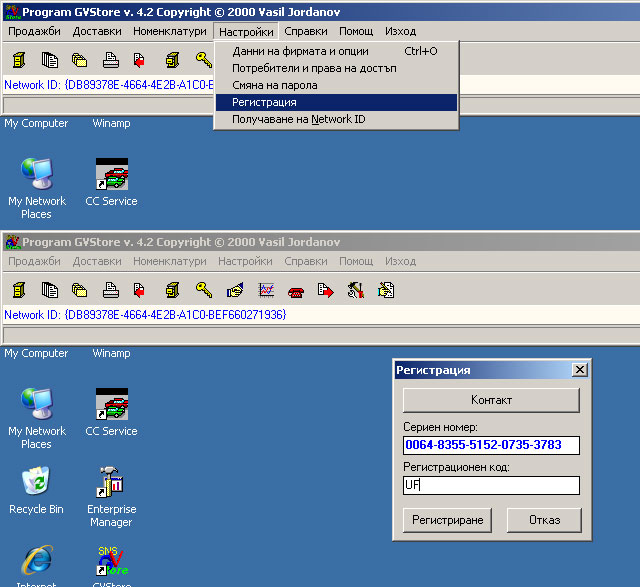
Task: Click the red telephone icon in the toolbar
Action: pyautogui.click(x=296, y=291)
